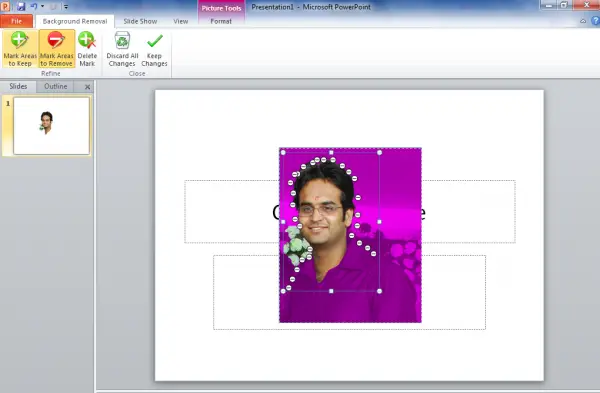Image resolution: width=600 pixels, height=393 pixels.
Task: Click the top-right selection handle of removal marquee
Action: (x=379, y=152)
